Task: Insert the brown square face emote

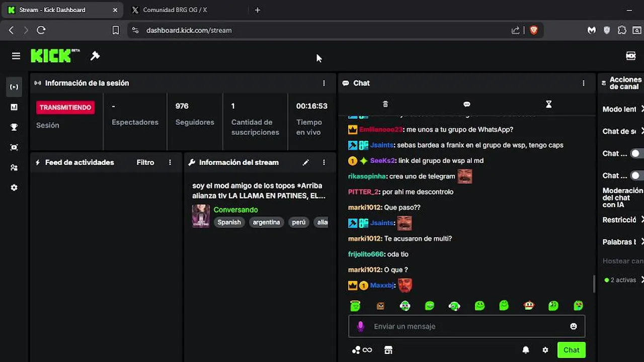Action: click(380, 305)
